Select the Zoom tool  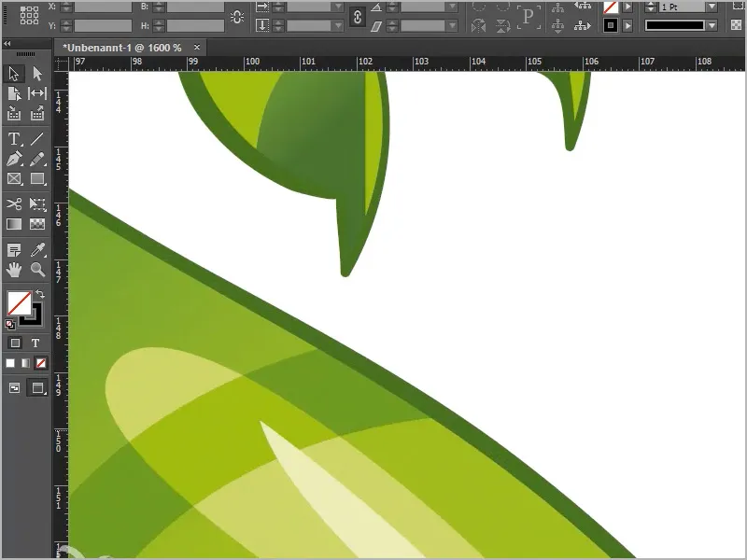click(x=37, y=270)
